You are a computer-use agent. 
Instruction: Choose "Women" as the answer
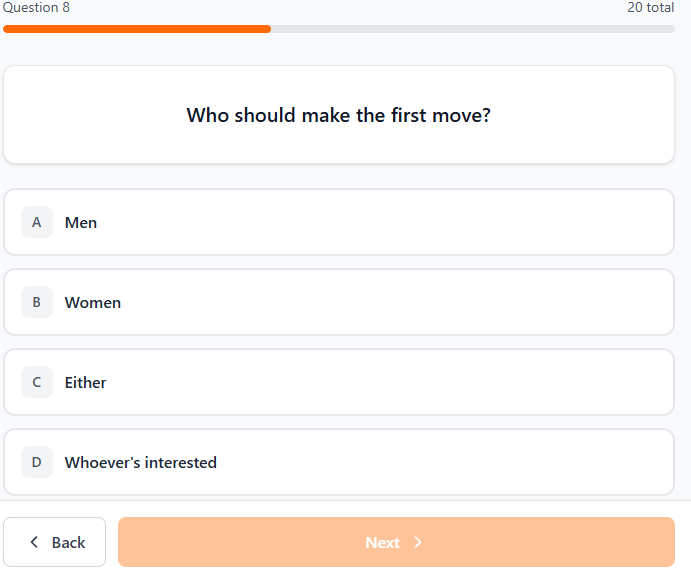click(x=93, y=302)
